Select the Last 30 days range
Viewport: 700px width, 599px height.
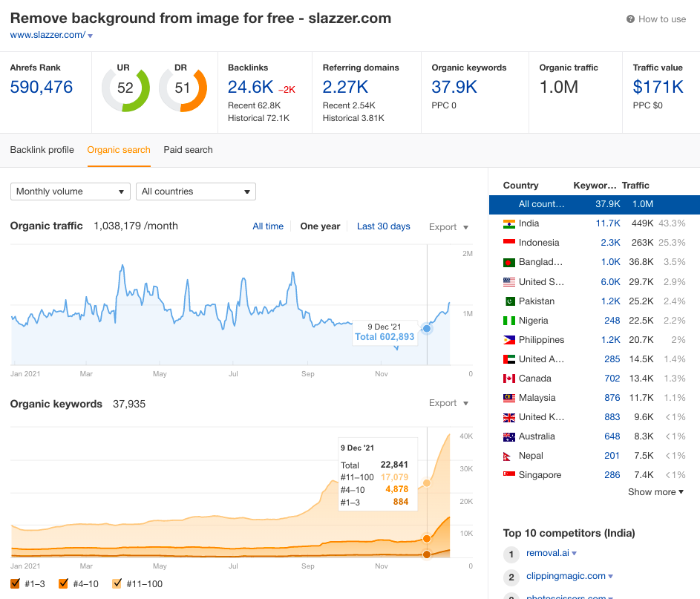tap(383, 226)
